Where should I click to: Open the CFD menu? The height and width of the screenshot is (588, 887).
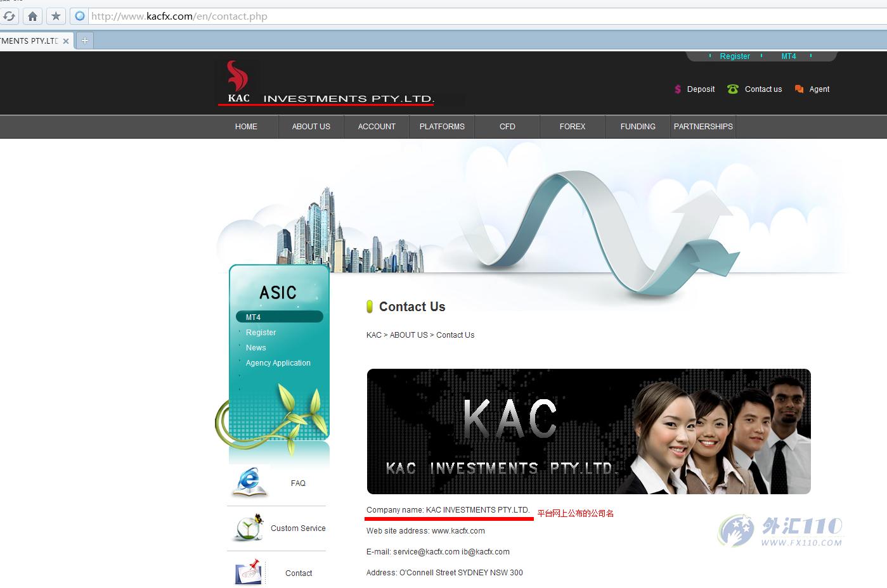point(507,127)
